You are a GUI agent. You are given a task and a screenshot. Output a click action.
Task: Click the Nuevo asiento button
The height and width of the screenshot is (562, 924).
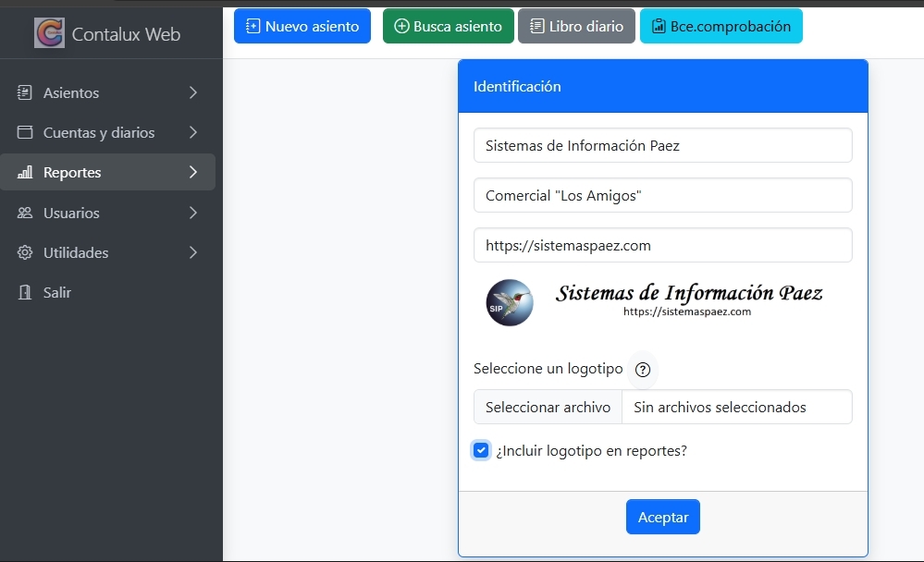(302, 27)
